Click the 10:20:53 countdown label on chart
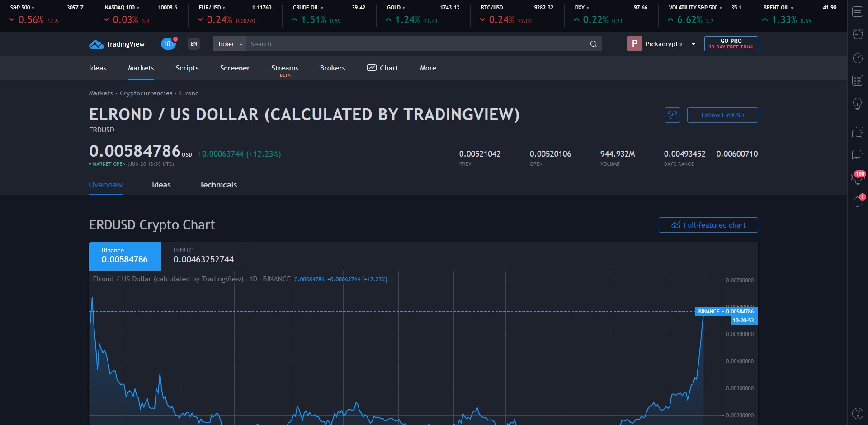 (x=744, y=321)
